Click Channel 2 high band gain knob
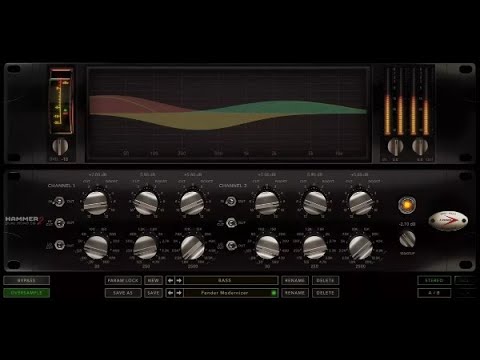The width and height of the screenshot is (480, 360). [x=360, y=203]
